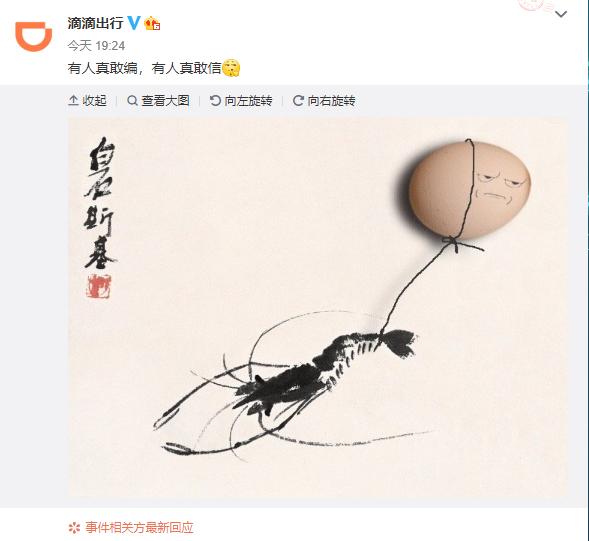Collapse the image with 收起 text

95,101
